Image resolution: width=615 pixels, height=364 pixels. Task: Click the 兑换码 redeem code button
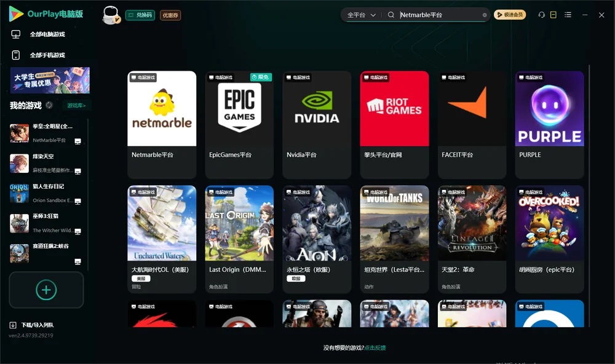click(x=140, y=15)
